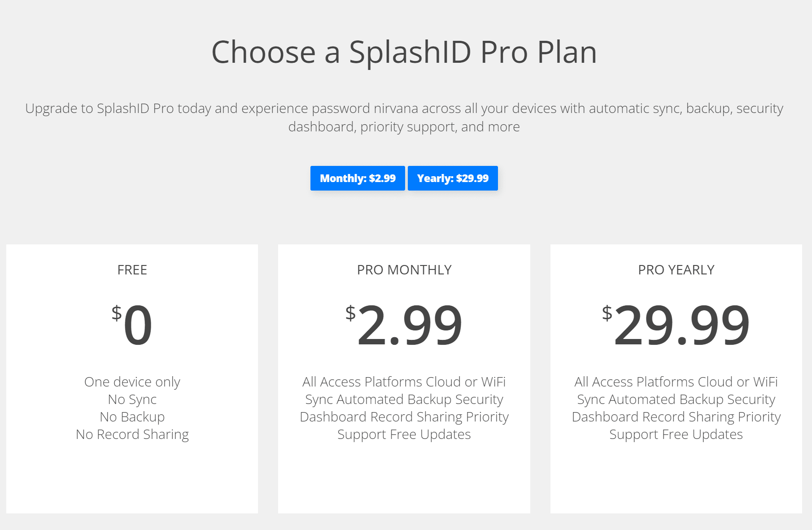Click Pro Yearly 'All Access Platforms' feature text
This screenshot has width=812, height=530.
click(x=634, y=382)
